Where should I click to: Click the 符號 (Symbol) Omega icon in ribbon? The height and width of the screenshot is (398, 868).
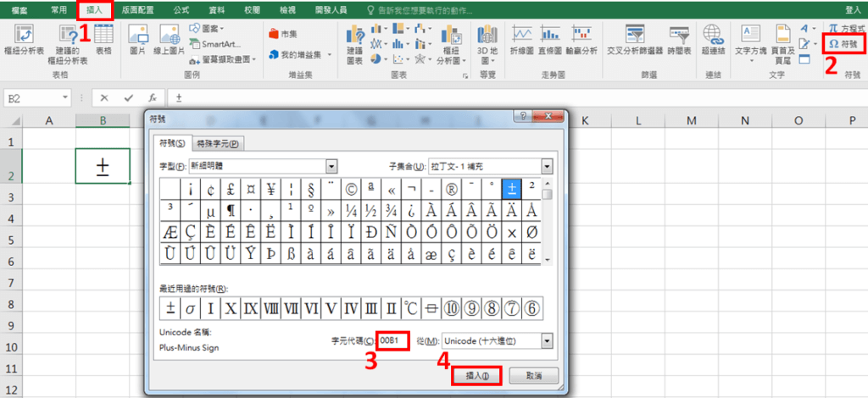[x=843, y=44]
